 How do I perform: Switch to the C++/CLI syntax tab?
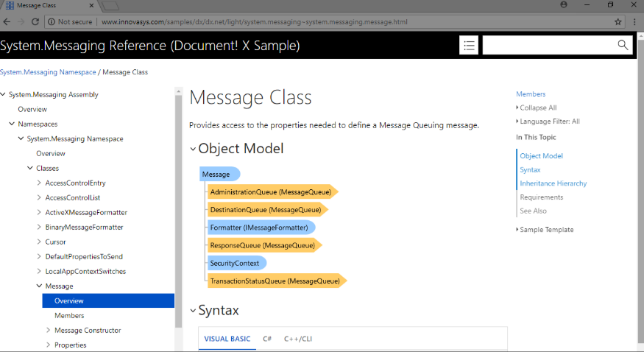coord(298,339)
